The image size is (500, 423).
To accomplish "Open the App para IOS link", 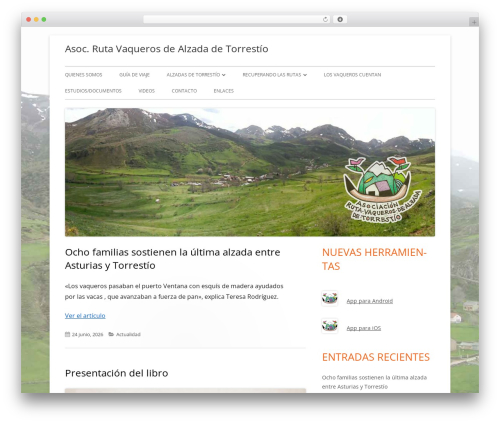I will (364, 328).
